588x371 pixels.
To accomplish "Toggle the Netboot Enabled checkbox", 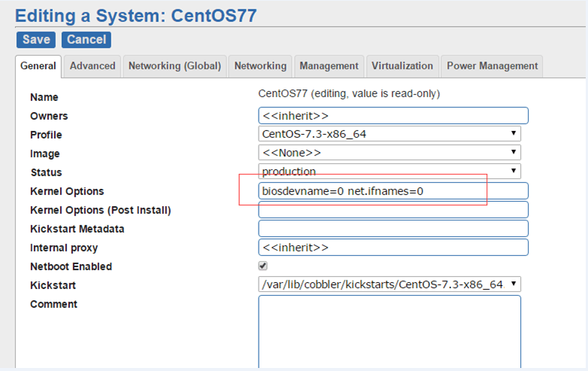I will pyautogui.click(x=263, y=266).
